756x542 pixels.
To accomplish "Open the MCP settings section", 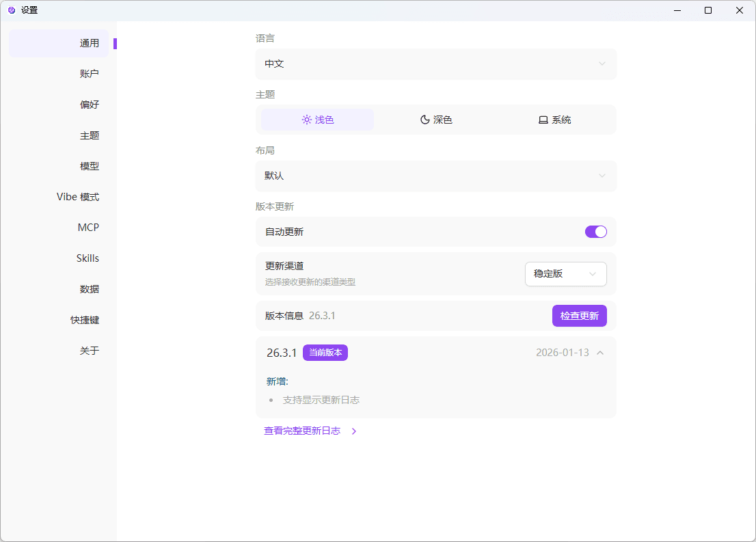I will pos(59,228).
